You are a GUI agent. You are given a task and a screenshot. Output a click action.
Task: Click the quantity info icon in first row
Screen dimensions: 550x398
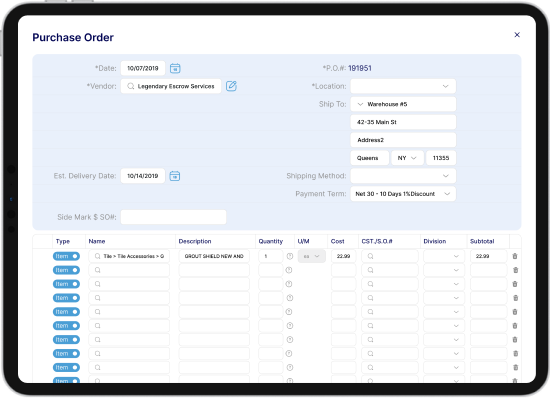[290, 256]
